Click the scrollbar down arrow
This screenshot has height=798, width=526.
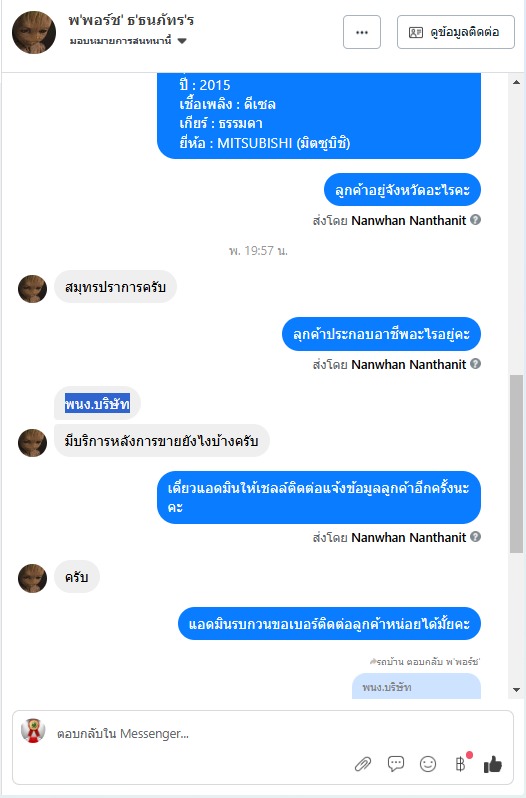[x=516, y=690]
